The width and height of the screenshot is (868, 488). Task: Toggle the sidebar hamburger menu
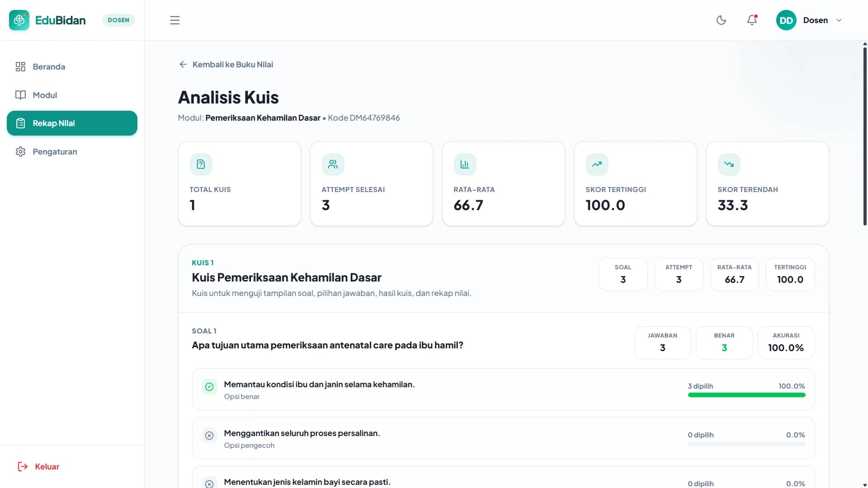175,20
